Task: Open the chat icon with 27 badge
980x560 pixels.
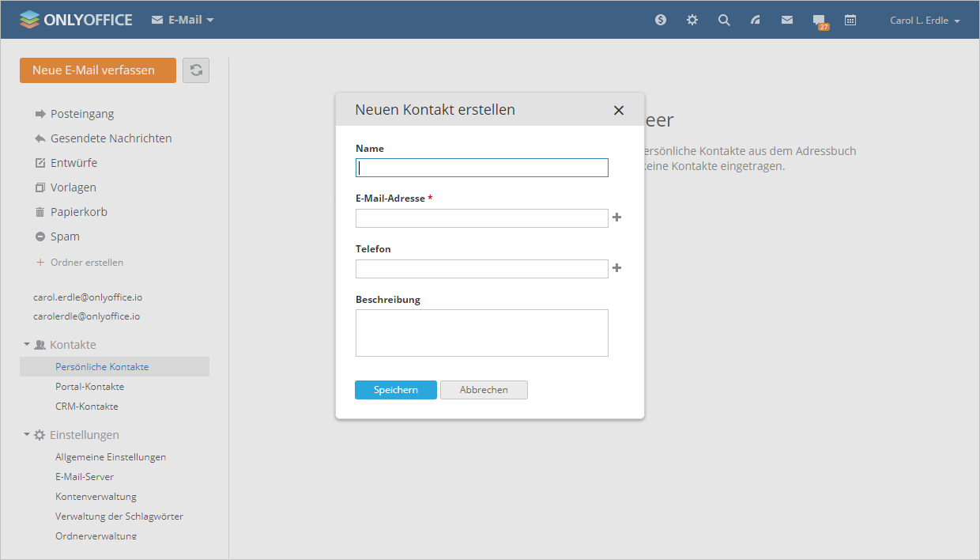Action: [x=820, y=21]
